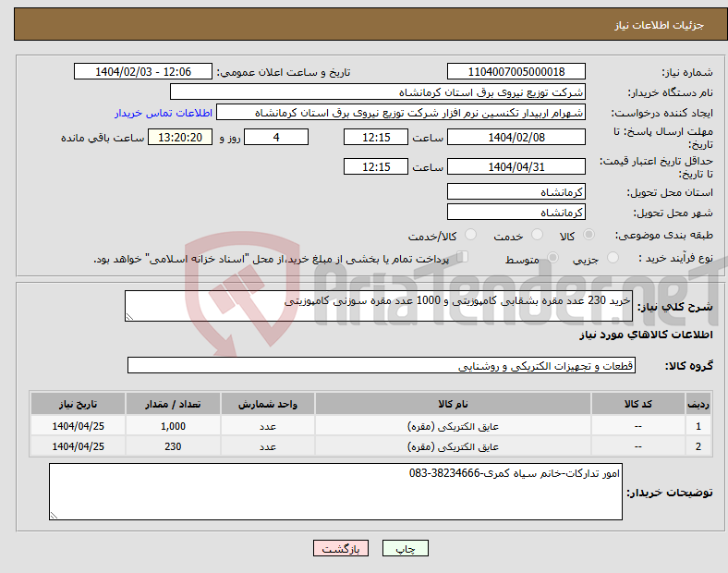The height and width of the screenshot is (573, 728).
Task: Click the نام کالا column header
Action: tap(453, 404)
